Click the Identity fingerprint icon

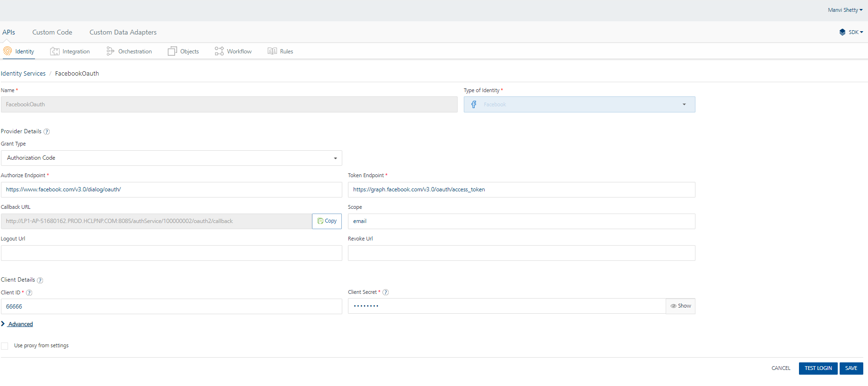click(8, 51)
